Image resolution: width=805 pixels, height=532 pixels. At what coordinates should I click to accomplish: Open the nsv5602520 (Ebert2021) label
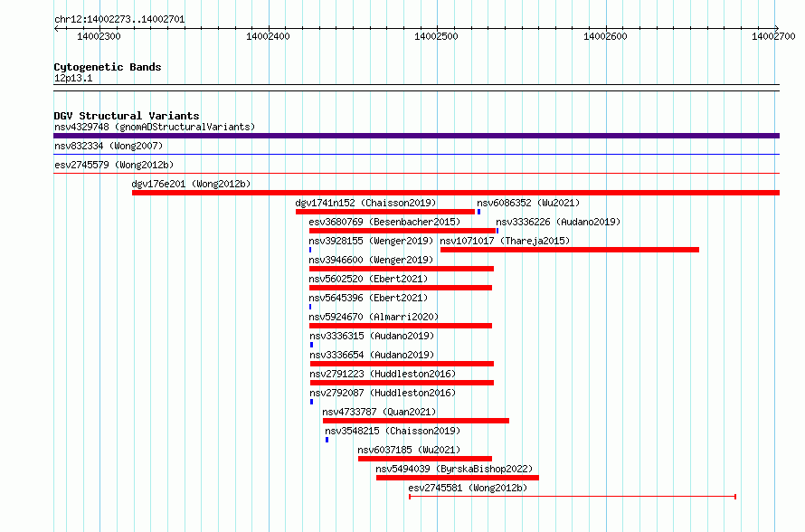(x=368, y=279)
